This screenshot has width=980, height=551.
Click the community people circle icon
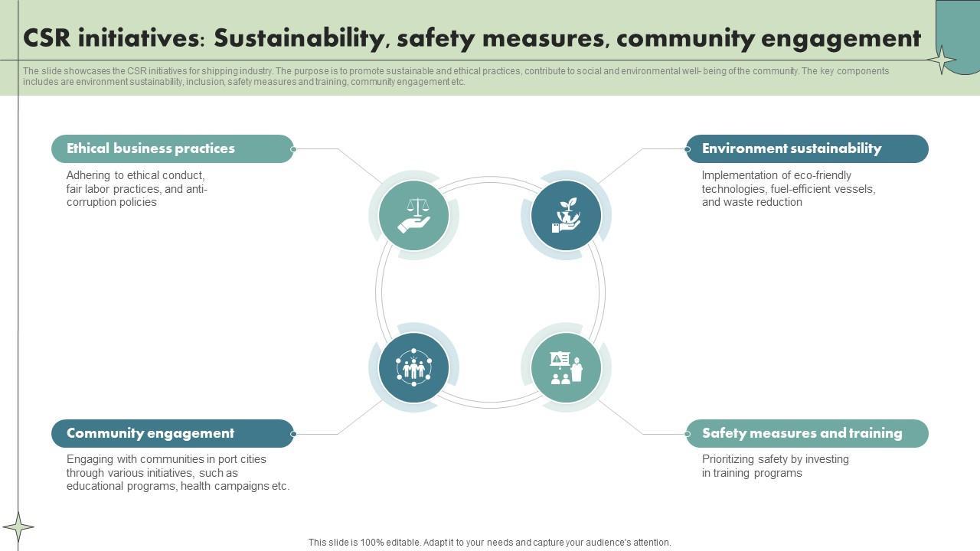coord(413,367)
